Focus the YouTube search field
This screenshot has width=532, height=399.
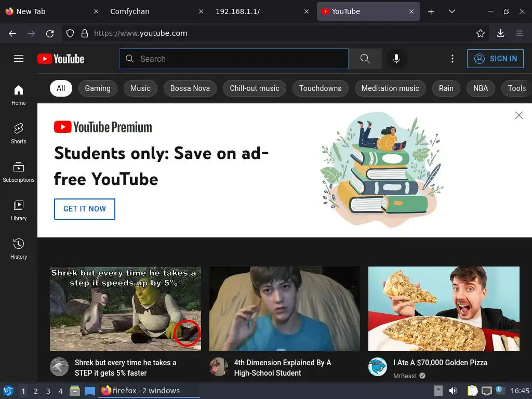(234, 59)
